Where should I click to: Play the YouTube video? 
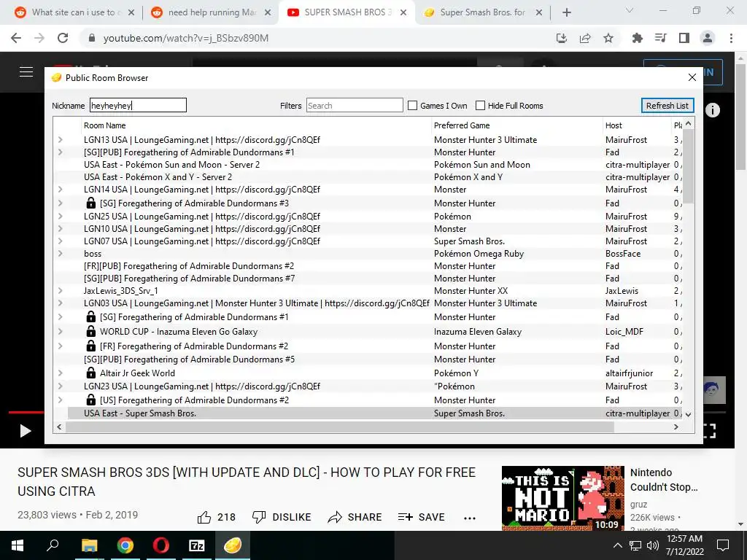[x=25, y=431]
